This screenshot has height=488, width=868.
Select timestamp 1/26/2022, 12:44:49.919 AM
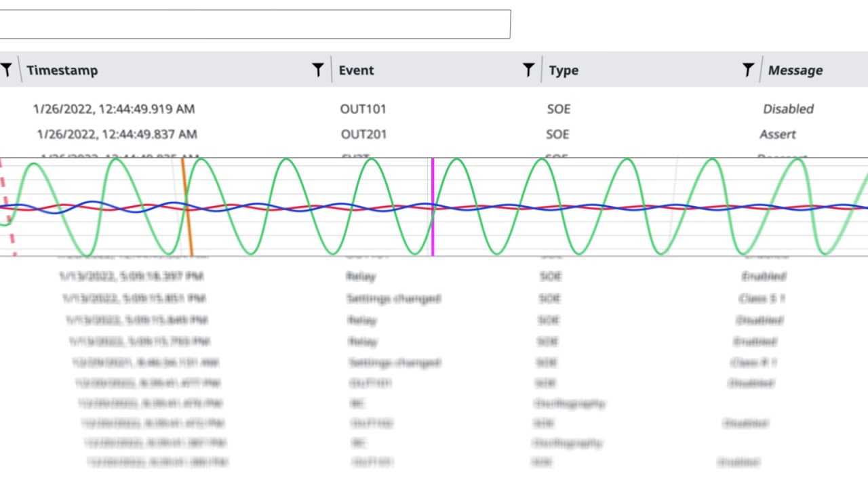[114, 108]
